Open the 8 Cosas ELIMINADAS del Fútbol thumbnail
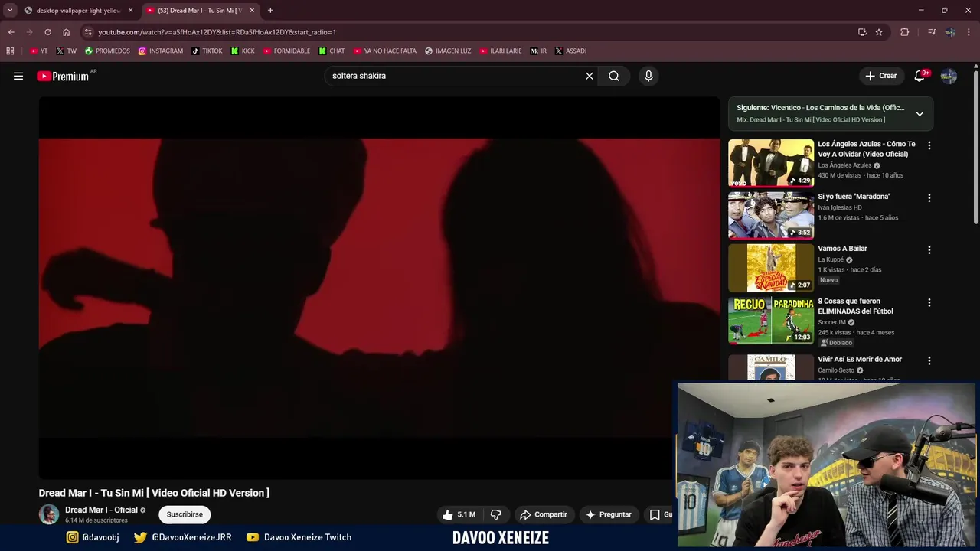 pos(771,321)
